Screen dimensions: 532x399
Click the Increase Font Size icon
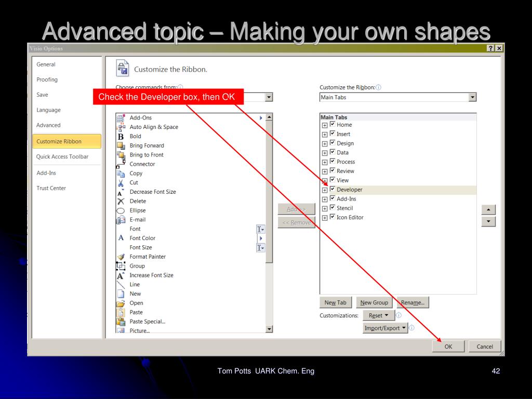pyautogui.click(x=121, y=275)
